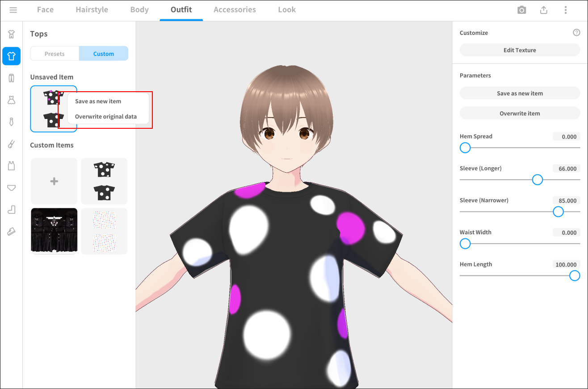The width and height of the screenshot is (588, 389).
Task: Choose 'Save as new item' from popup menu
Action: pyautogui.click(x=98, y=101)
